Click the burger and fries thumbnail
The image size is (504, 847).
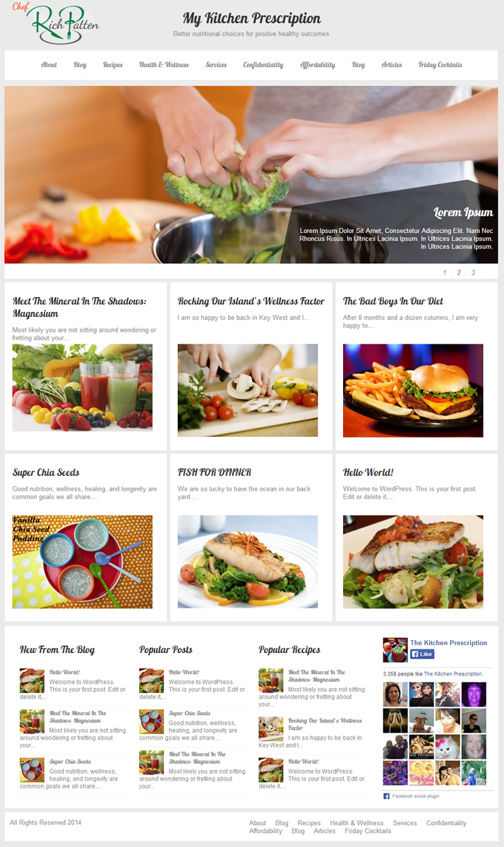pos(413,390)
